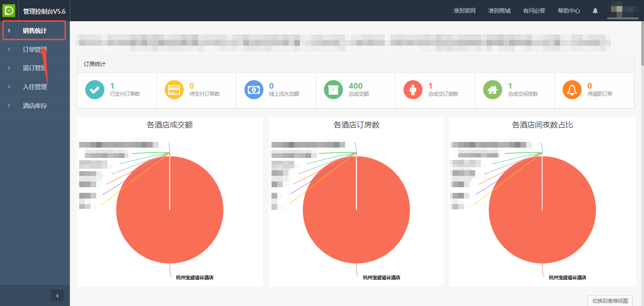Screen dimensions: 644x306
Task: Go to the 准到商城 link
Action: (499, 11)
